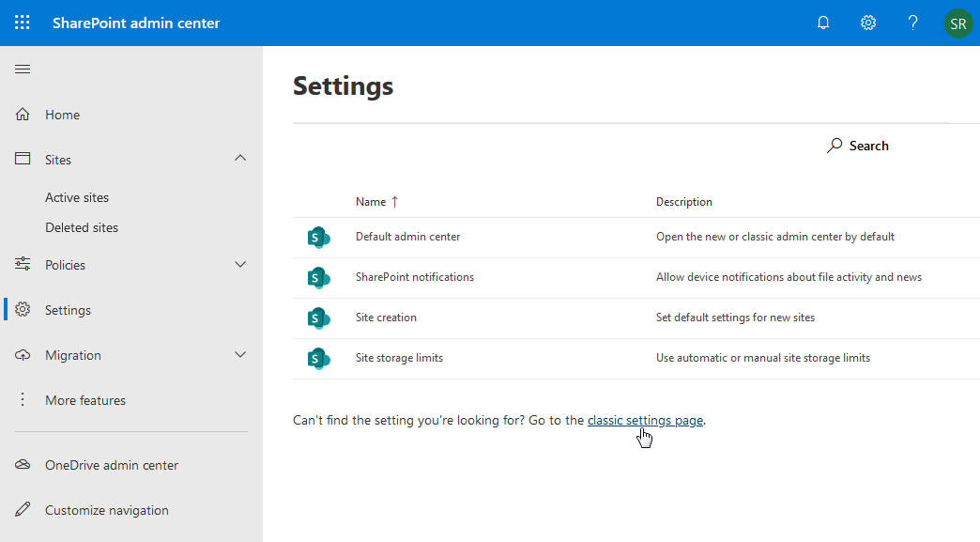Screen dimensions: 980x542
Task: Click the Settings gear icon in sidebar
Action: (23, 309)
